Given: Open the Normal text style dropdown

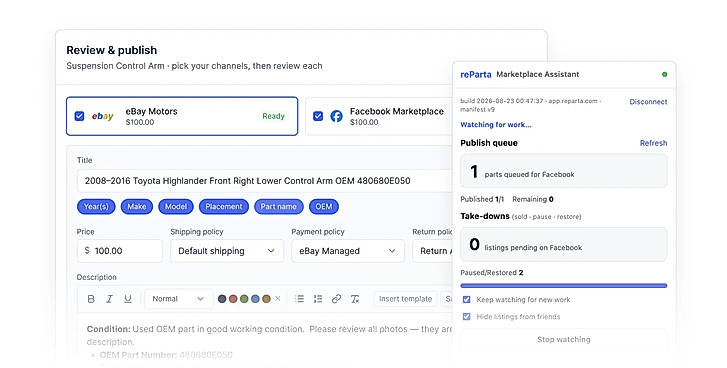Looking at the screenshot, I should 179,299.
